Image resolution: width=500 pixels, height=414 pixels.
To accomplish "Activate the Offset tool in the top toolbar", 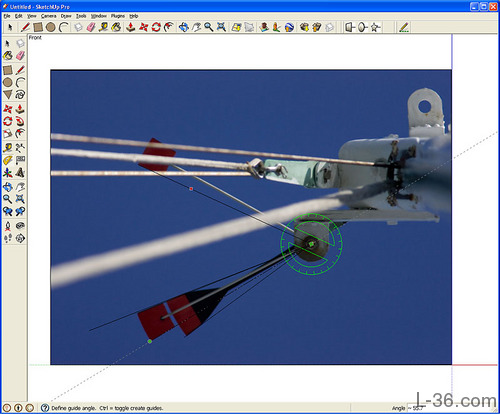I will click(169, 27).
